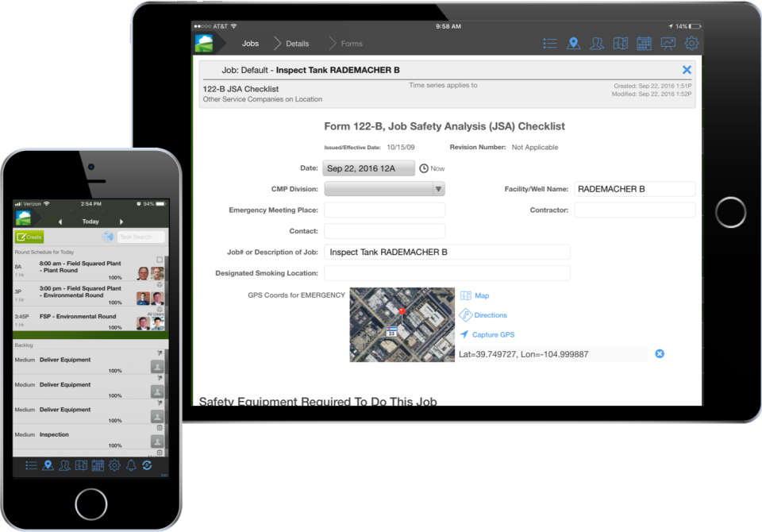Screen dimensions: 762x532
Task: Tap the location pin icon on the iPad toolbar
Action: pyautogui.click(x=574, y=43)
